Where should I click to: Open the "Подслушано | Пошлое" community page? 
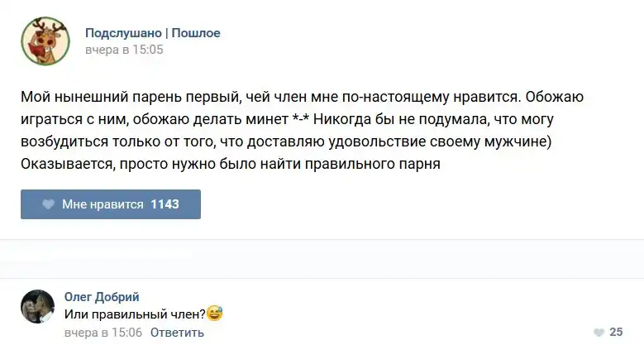pos(153,33)
